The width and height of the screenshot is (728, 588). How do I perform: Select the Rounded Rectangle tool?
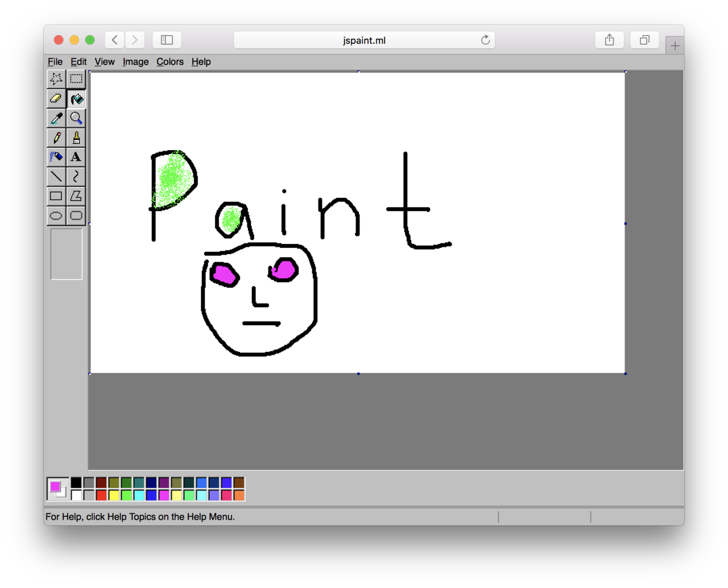[76, 216]
